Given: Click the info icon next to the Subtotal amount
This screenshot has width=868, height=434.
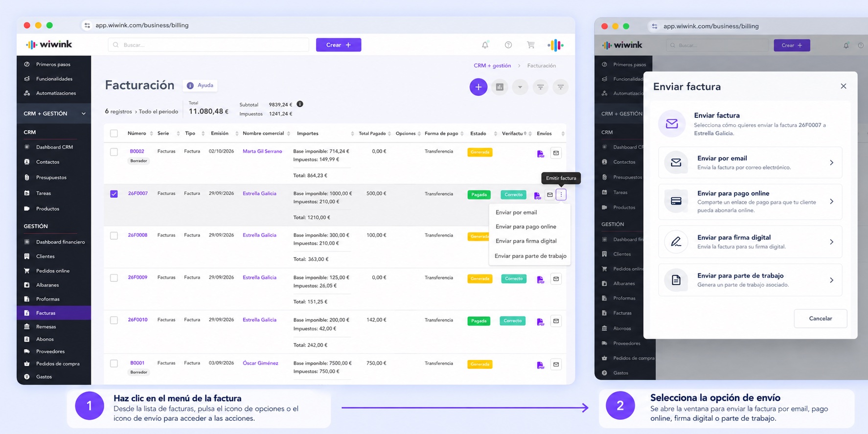Looking at the screenshot, I should (x=300, y=104).
